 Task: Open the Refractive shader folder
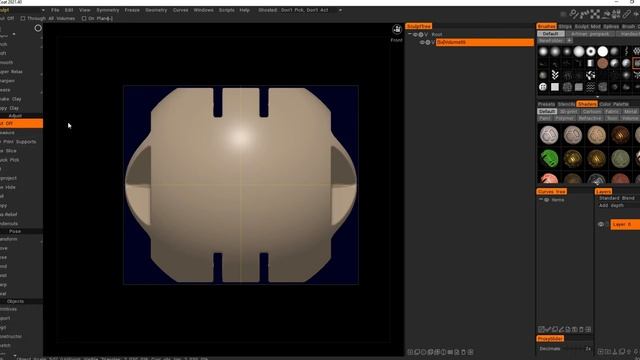(590, 118)
